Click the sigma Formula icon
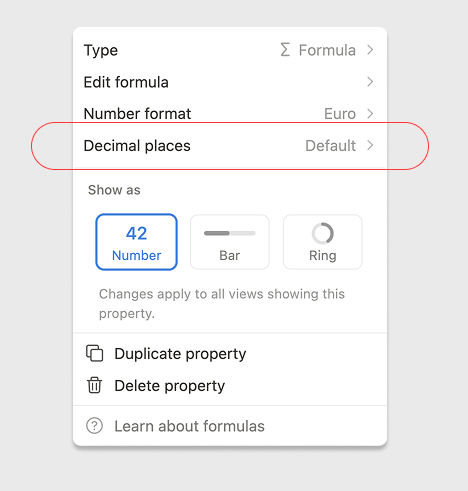This screenshot has width=468, height=491. point(285,50)
